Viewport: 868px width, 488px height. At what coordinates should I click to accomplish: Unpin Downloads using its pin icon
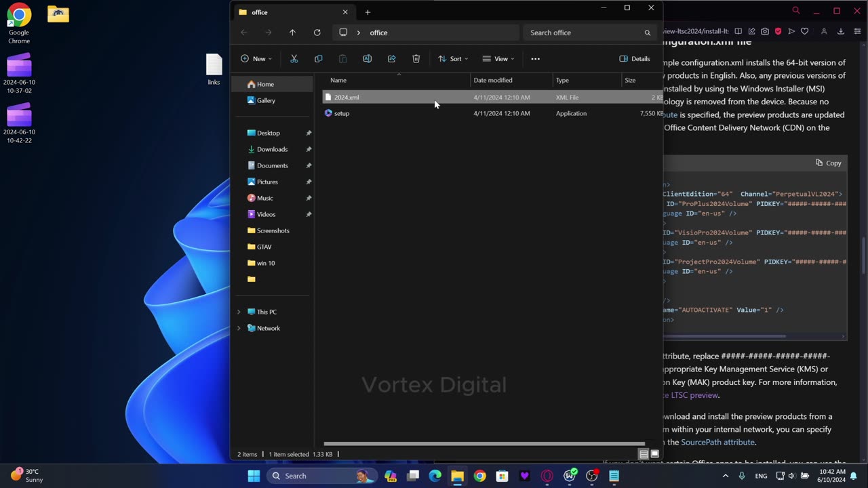pos(309,149)
